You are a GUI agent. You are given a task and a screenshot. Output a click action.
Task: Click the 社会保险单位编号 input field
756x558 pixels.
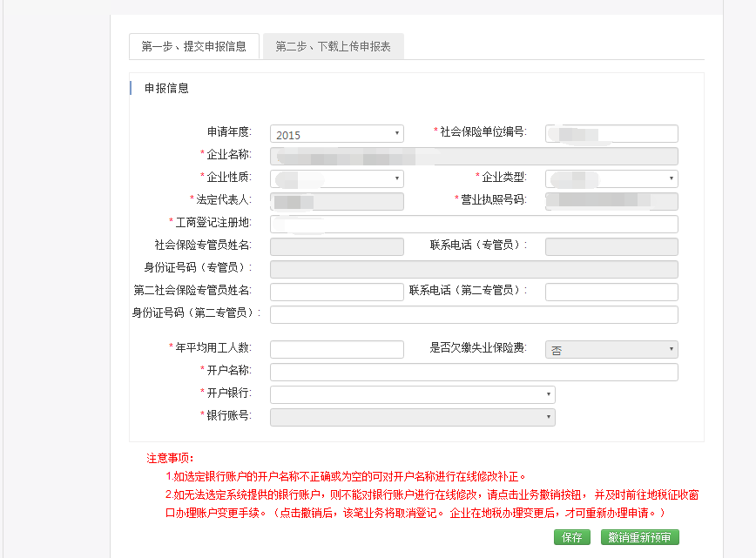[x=611, y=133]
